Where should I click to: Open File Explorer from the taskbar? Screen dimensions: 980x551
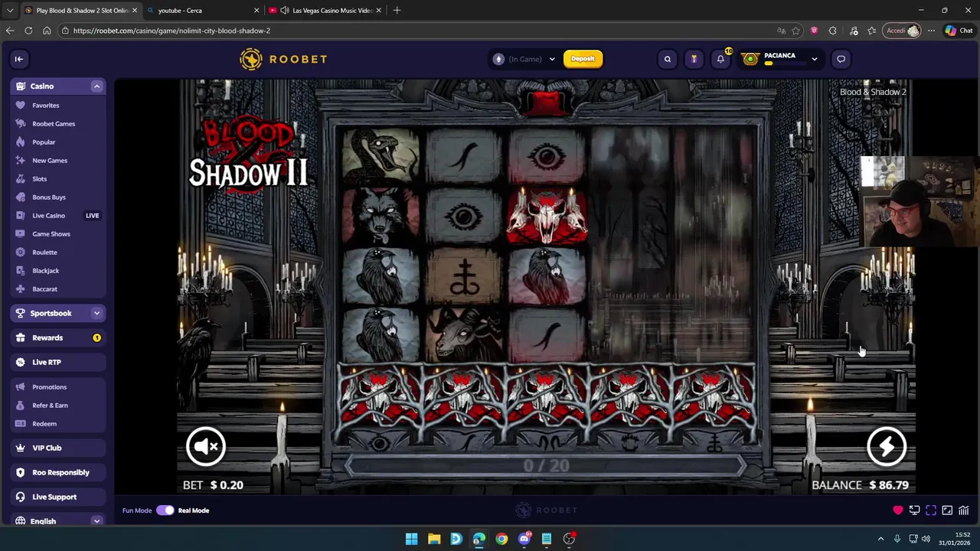click(434, 539)
